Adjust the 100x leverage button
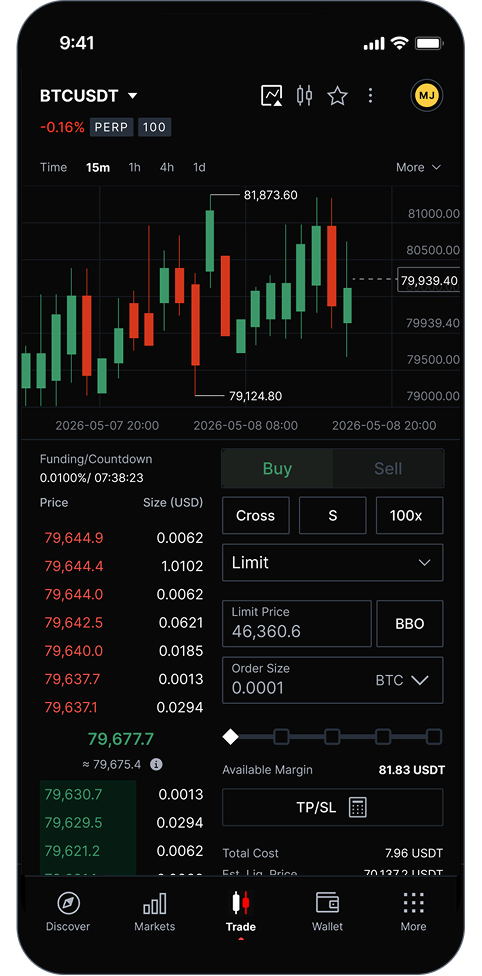The width and height of the screenshot is (482, 976). 410,515
